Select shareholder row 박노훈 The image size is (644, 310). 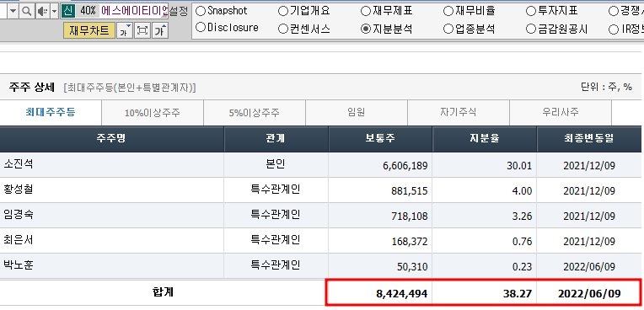pos(320,266)
